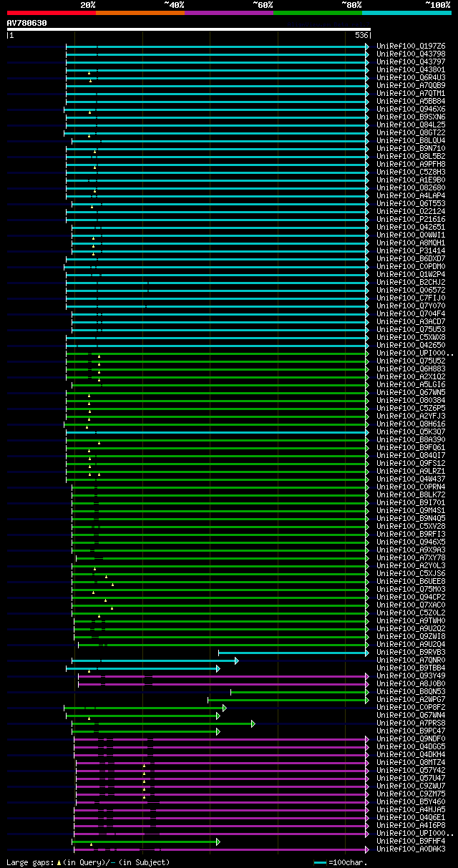Select label UniRef100_A5LGI6
Viewport: 458px width, 868px height.
point(411,384)
